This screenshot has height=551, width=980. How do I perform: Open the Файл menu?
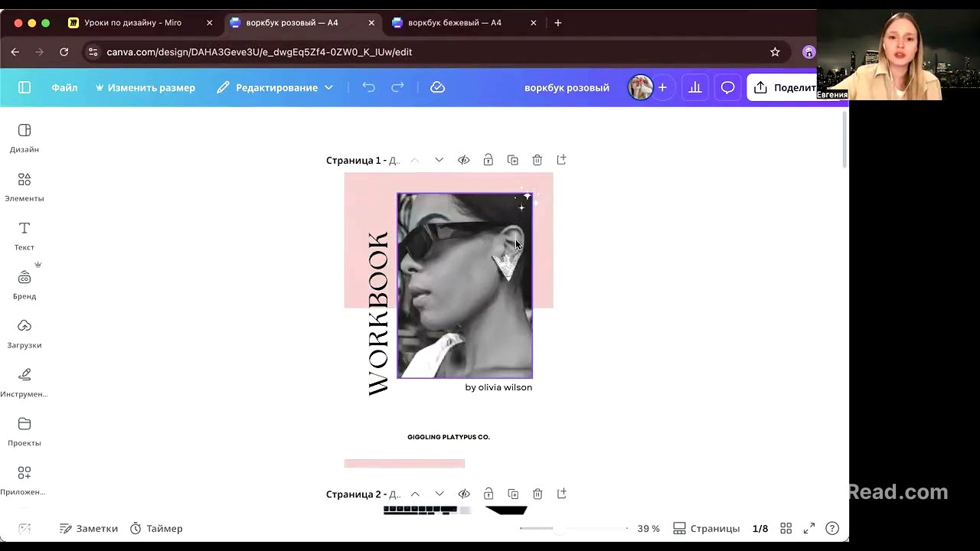pos(64,88)
